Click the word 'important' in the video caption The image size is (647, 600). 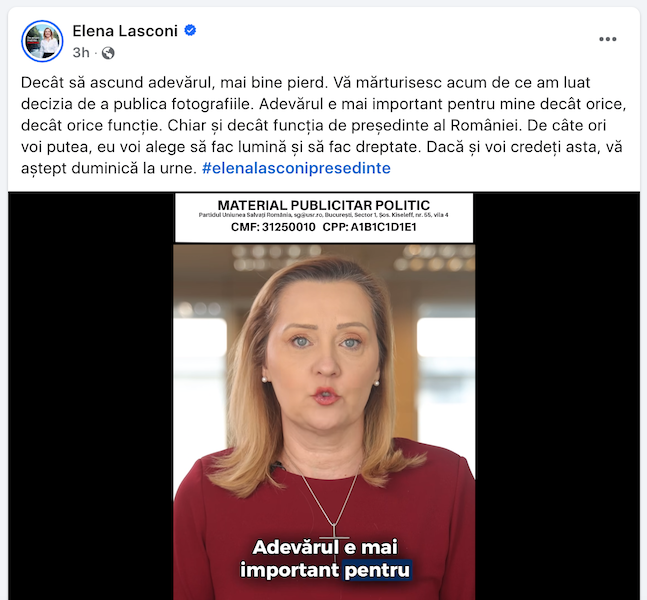pyautogui.click(x=290, y=570)
